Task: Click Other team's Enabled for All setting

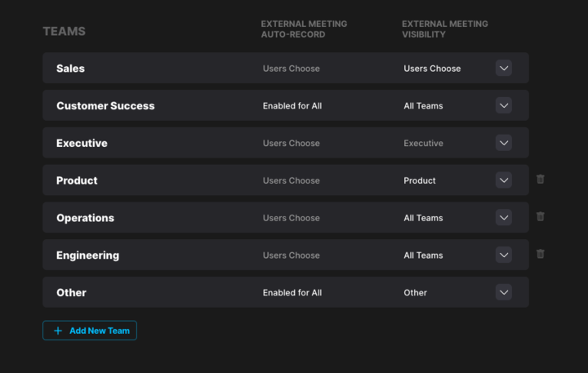Action: [292, 293]
